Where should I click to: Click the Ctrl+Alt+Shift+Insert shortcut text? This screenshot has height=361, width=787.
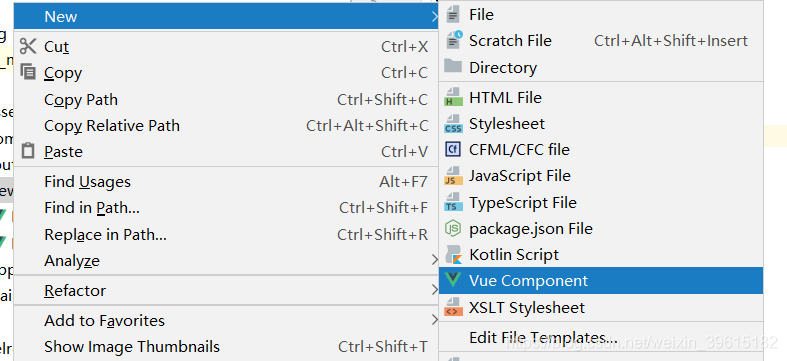671,41
